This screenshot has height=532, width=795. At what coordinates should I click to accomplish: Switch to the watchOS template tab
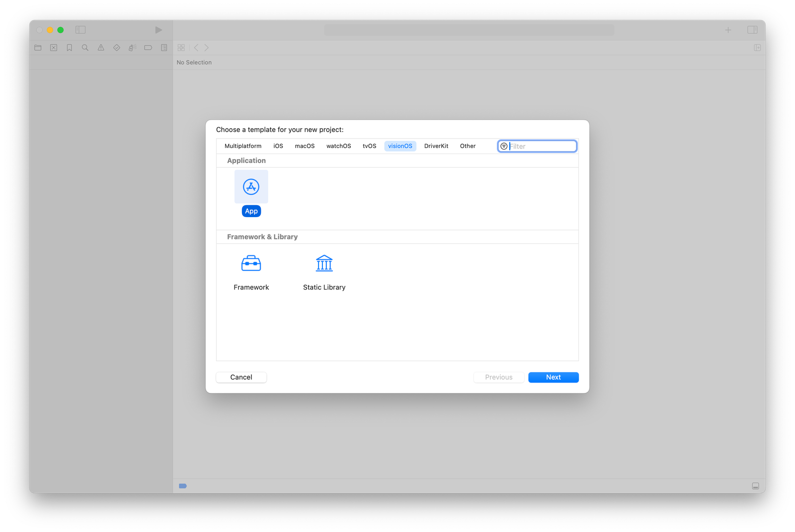338,146
